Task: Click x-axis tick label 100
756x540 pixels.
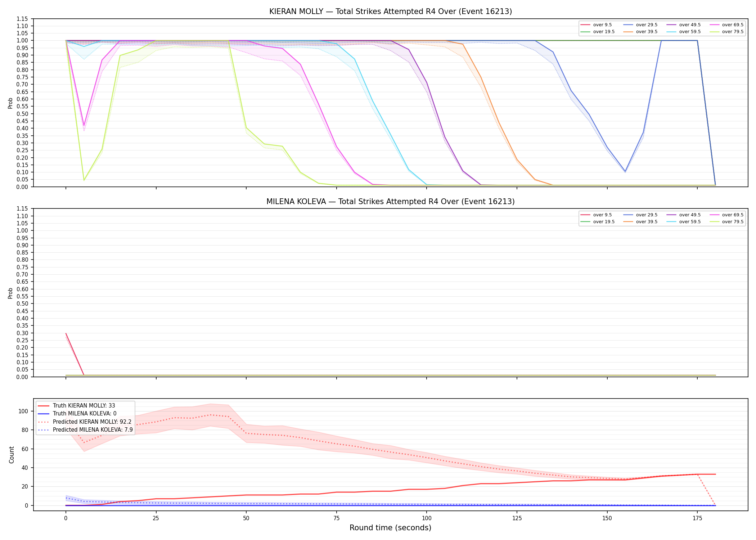Action: tap(427, 518)
